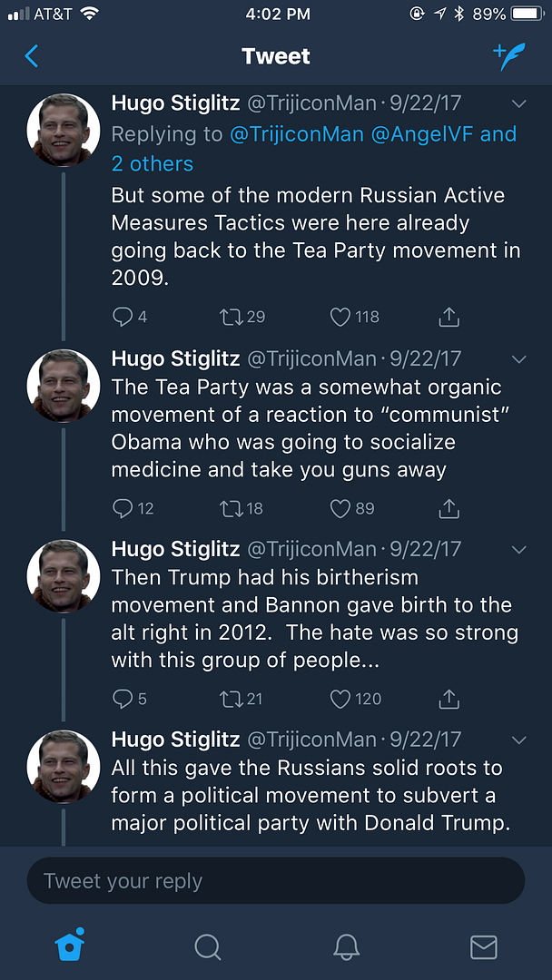This screenshot has height=980, width=552.
Task: Retweet the tweet with 29 retweets
Action: point(231,317)
